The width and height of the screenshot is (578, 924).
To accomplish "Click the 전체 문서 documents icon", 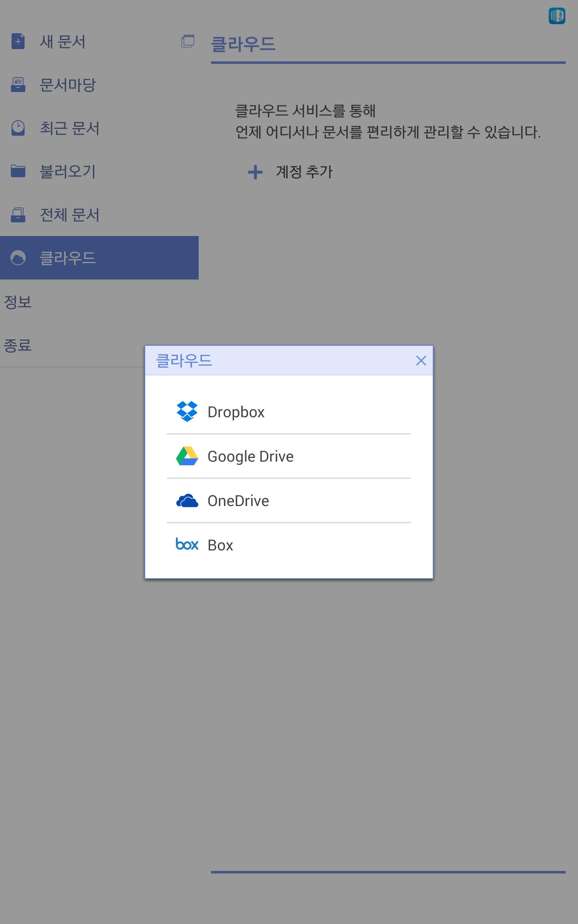I will point(18,215).
